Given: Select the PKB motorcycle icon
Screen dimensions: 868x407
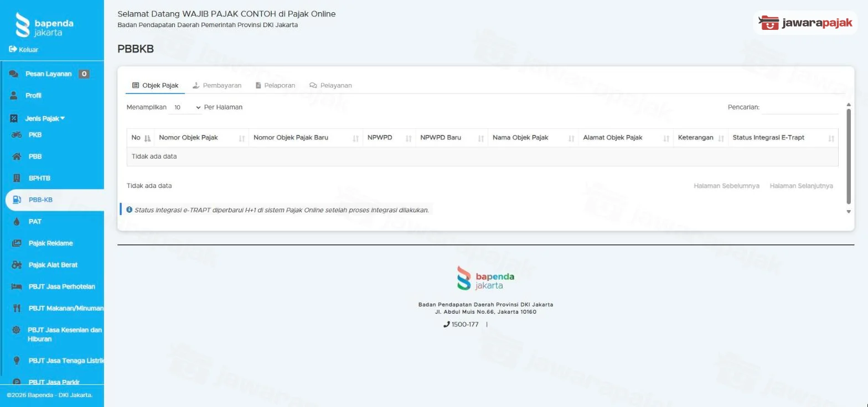Looking at the screenshot, I should [17, 134].
